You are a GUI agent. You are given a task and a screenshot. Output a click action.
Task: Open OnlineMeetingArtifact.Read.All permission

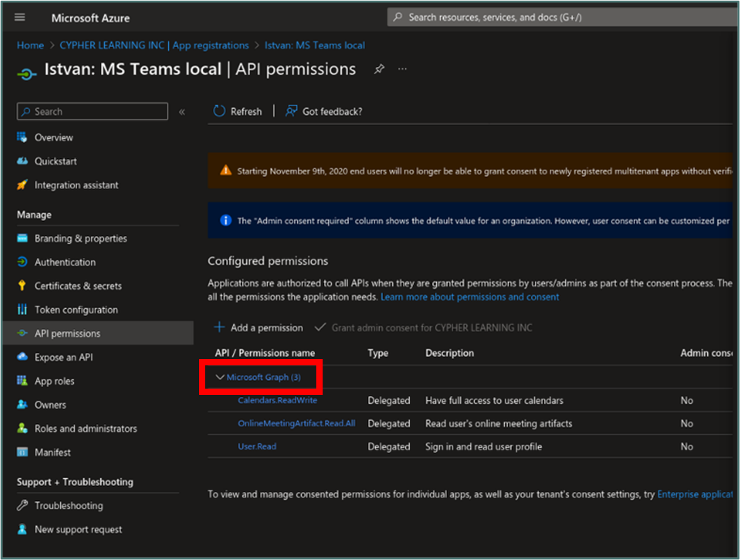[297, 424]
